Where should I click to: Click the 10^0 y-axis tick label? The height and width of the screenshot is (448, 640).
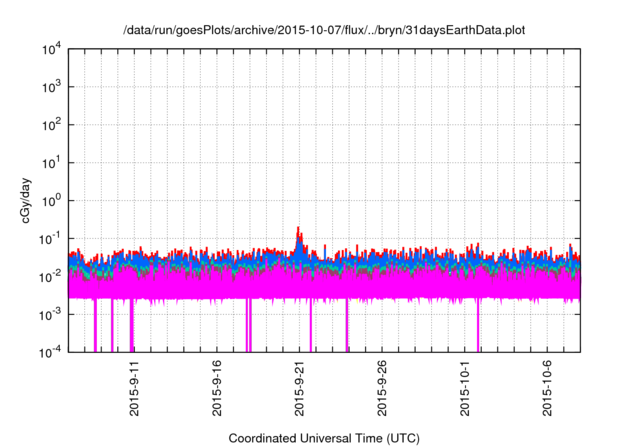pos(51,201)
